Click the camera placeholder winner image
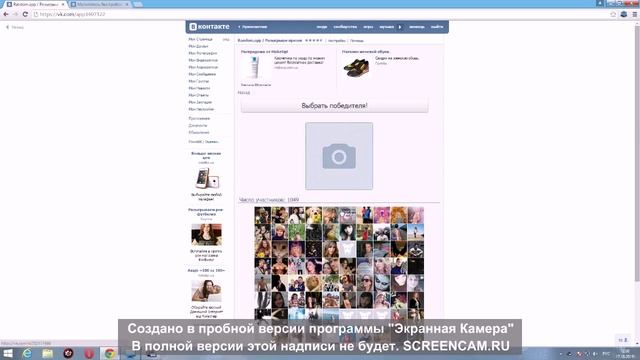This screenshot has height=360, width=640. coord(339,156)
